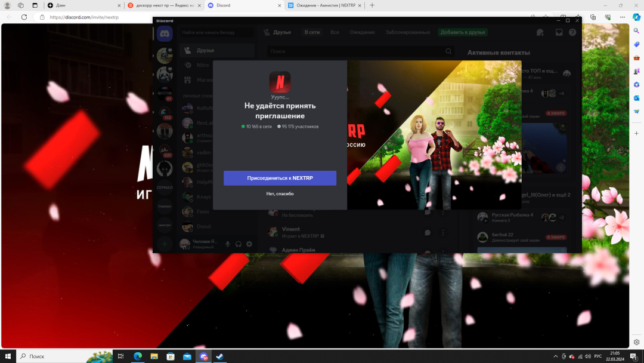Open the Edge sidebar search icon
This screenshot has height=363, width=644.
(637, 31)
